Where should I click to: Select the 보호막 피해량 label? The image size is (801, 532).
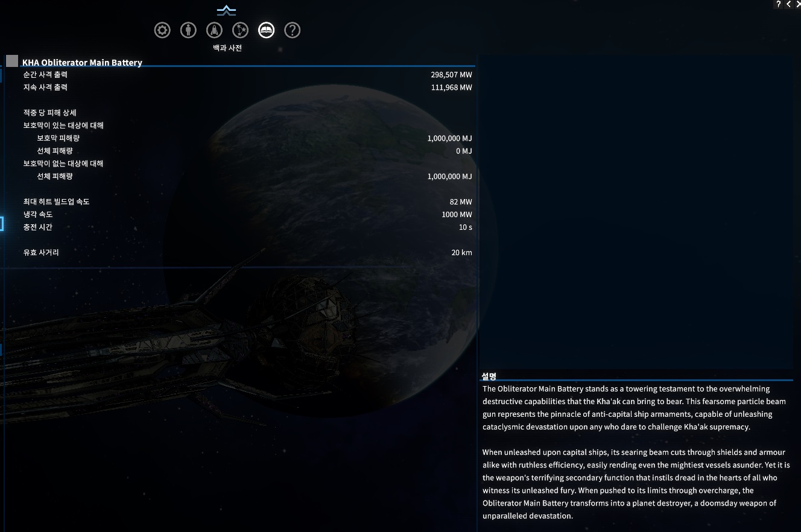click(59, 138)
